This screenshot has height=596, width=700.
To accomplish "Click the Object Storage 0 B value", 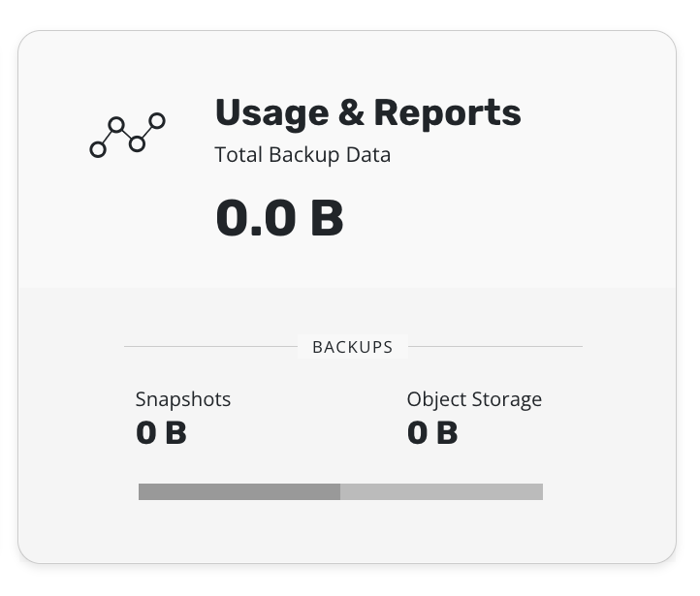I will [x=432, y=432].
